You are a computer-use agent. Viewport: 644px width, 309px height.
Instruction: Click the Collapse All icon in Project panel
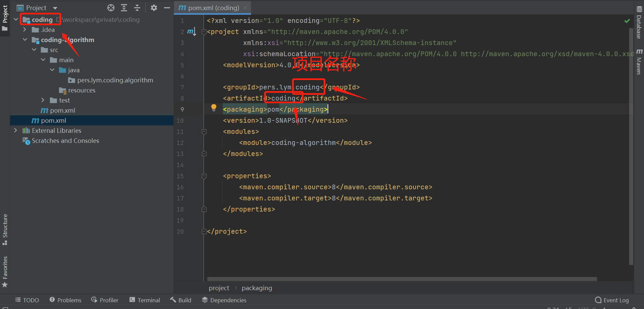(137, 8)
